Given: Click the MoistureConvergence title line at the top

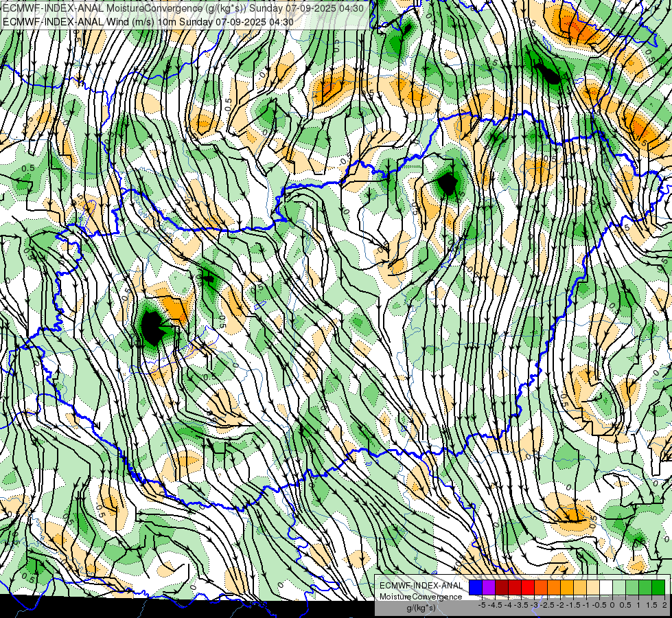Looking at the screenshot, I should [x=184, y=8].
